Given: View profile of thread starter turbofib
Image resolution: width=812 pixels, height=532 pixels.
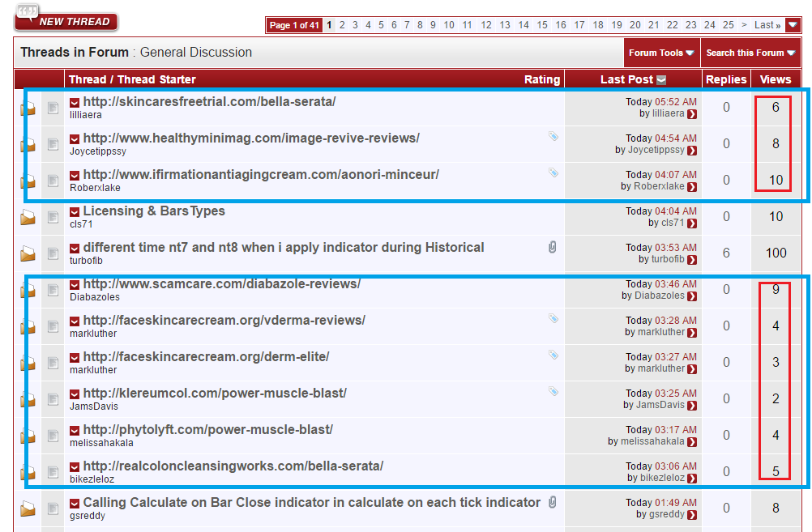Looking at the screenshot, I should click(86, 260).
